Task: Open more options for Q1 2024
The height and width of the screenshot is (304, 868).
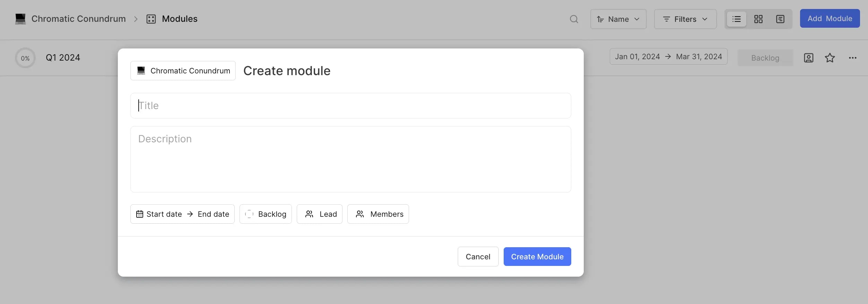Action: click(x=853, y=58)
